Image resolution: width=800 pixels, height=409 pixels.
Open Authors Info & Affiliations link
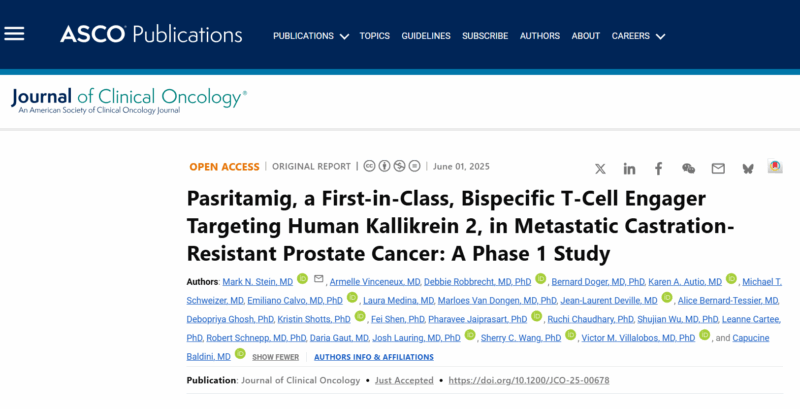point(374,357)
